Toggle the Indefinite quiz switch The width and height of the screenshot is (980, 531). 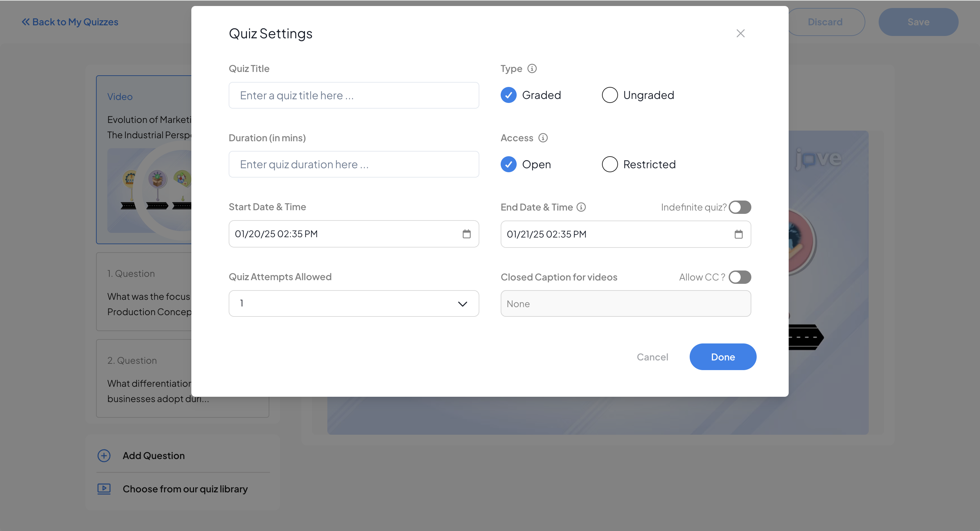click(740, 207)
